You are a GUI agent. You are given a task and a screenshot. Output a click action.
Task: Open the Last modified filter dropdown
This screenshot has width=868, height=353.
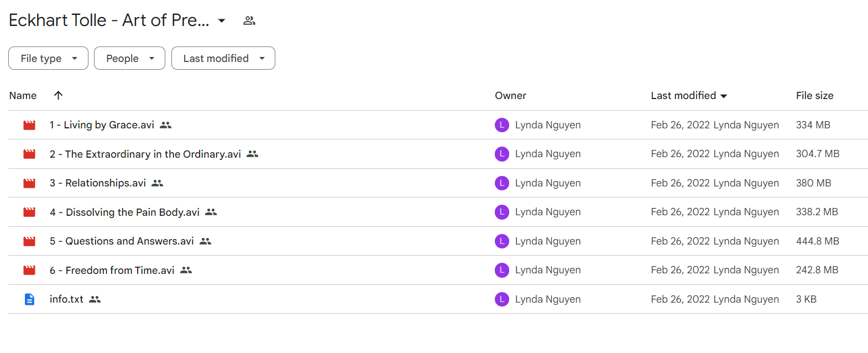tap(223, 58)
